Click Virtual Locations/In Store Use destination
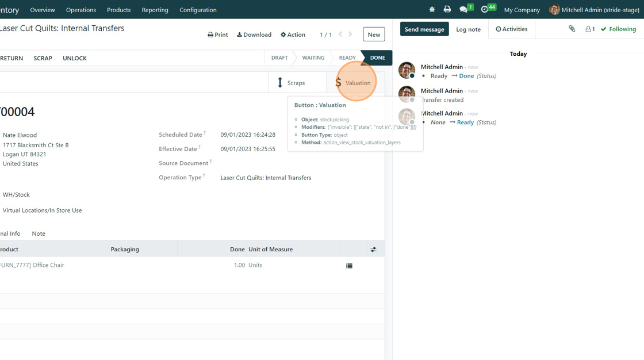644x360 pixels. pyautogui.click(x=43, y=210)
